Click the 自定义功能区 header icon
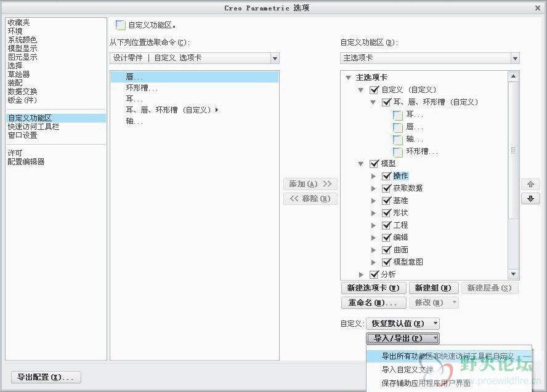The height and width of the screenshot is (392, 547). (x=120, y=25)
